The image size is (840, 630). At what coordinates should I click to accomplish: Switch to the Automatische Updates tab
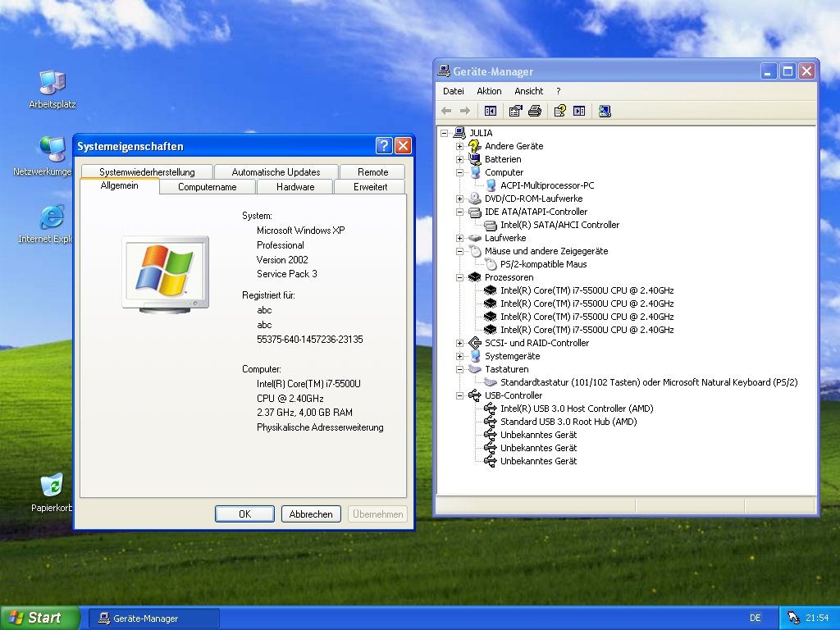click(x=276, y=172)
